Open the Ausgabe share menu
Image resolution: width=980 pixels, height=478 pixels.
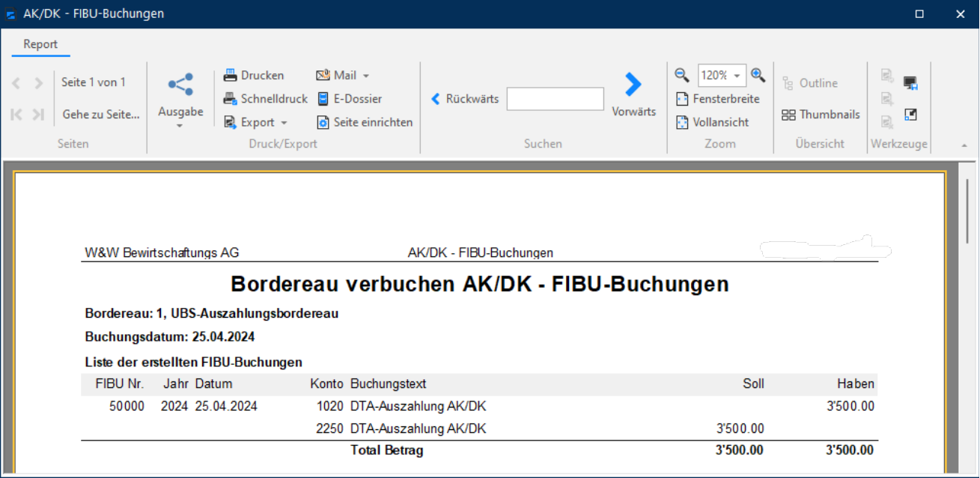coord(180,100)
